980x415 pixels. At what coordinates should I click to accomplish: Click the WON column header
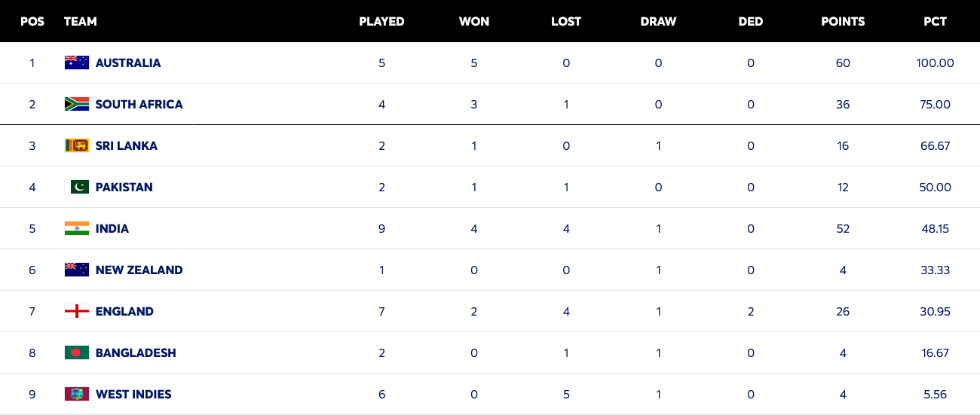click(x=474, y=21)
